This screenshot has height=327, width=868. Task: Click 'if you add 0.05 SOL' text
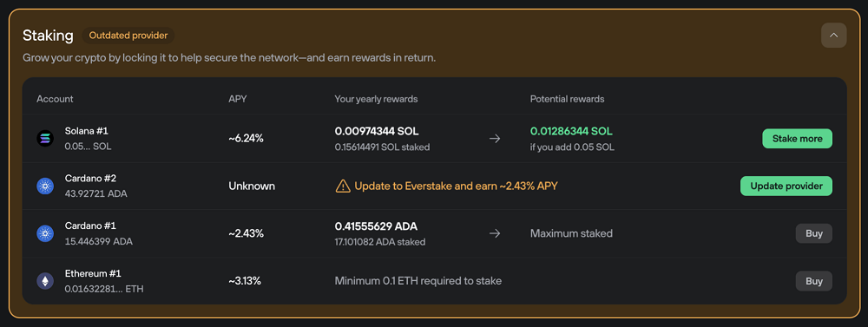pyautogui.click(x=572, y=147)
